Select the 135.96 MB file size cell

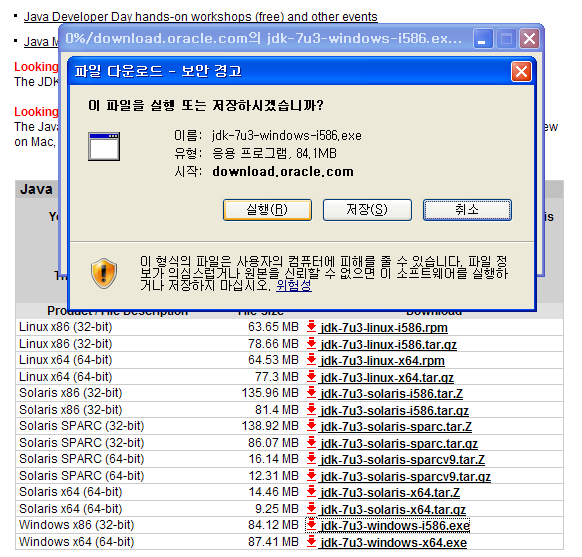[x=270, y=393]
